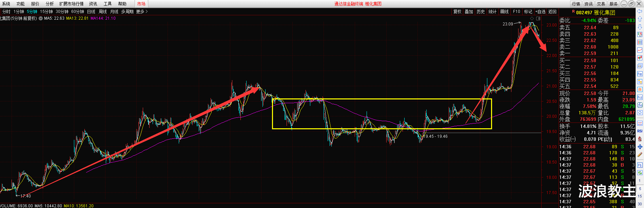Screen dimensions: 644x208
Task: Expand the 更多 periods list
Action: [x=142, y=12]
